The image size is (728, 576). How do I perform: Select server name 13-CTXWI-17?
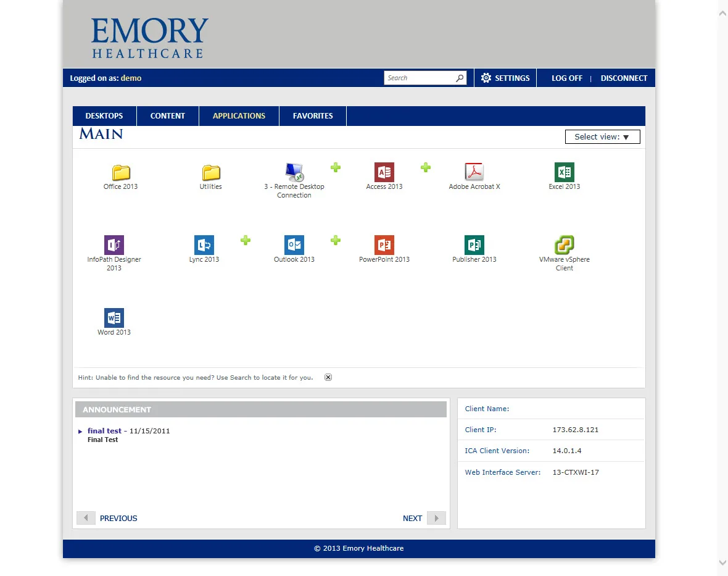point(576,472)
